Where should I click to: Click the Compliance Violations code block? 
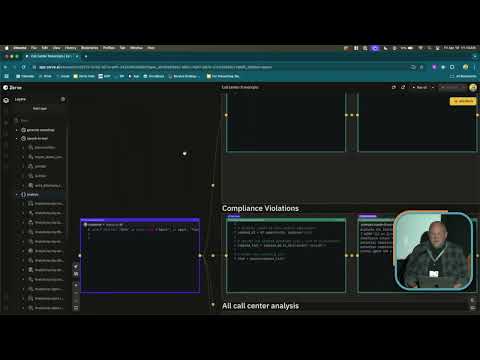coord(286,255)
